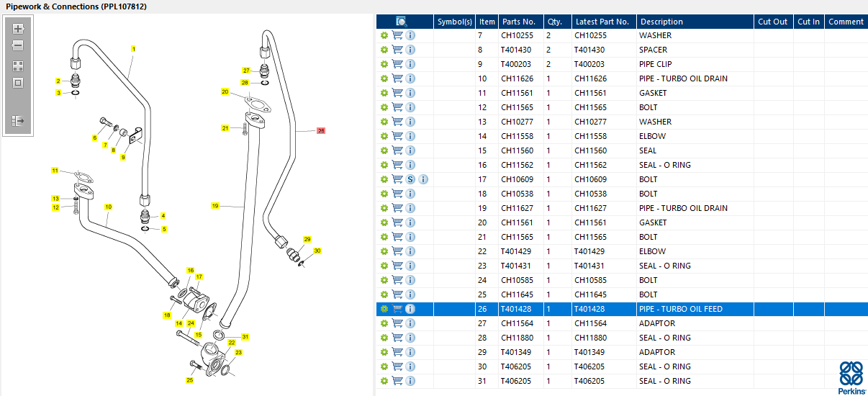This screenshot has width=868, height=396.
Task: Click the search icon in the table header
Action: [401, 22]
